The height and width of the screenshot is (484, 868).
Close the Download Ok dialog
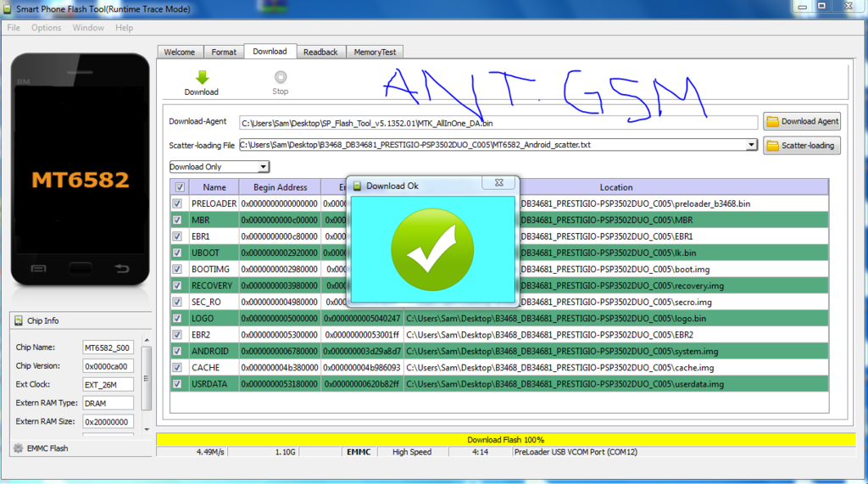[500, 185]
